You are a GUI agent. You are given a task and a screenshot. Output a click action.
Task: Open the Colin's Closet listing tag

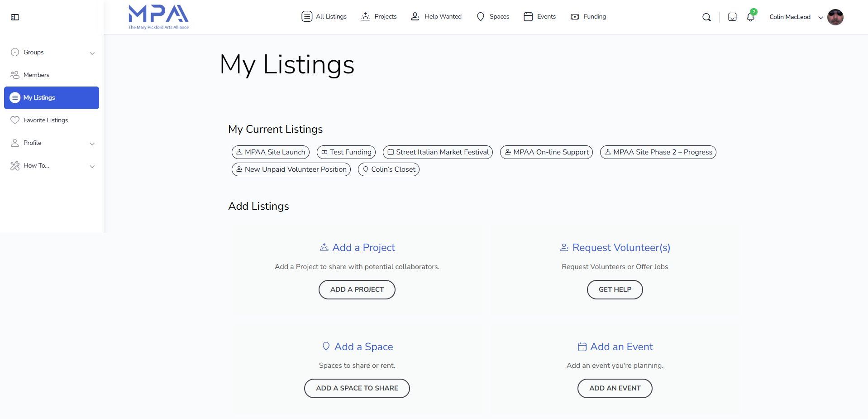(388, 169)
